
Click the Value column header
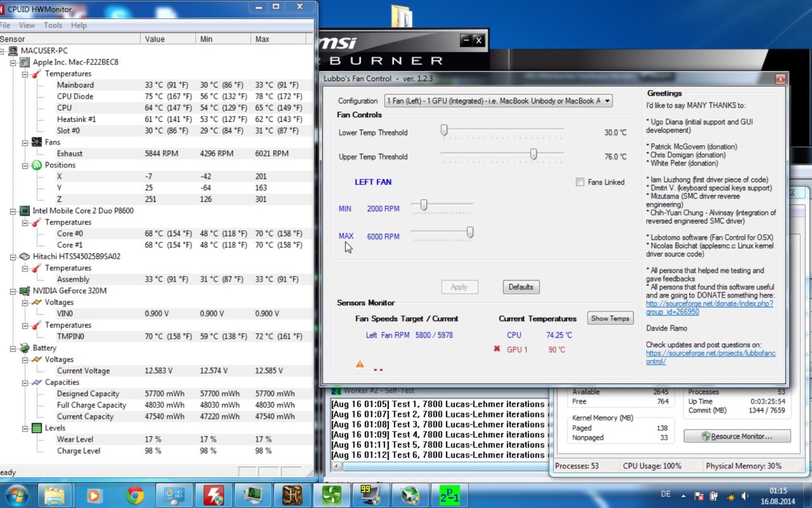click(168, 39)
